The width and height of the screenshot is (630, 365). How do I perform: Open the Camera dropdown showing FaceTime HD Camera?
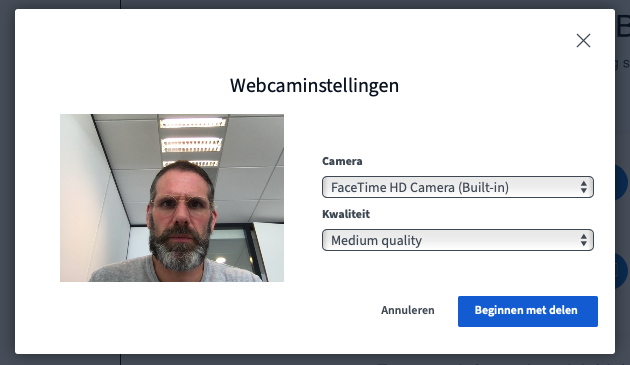coord(458,187)
